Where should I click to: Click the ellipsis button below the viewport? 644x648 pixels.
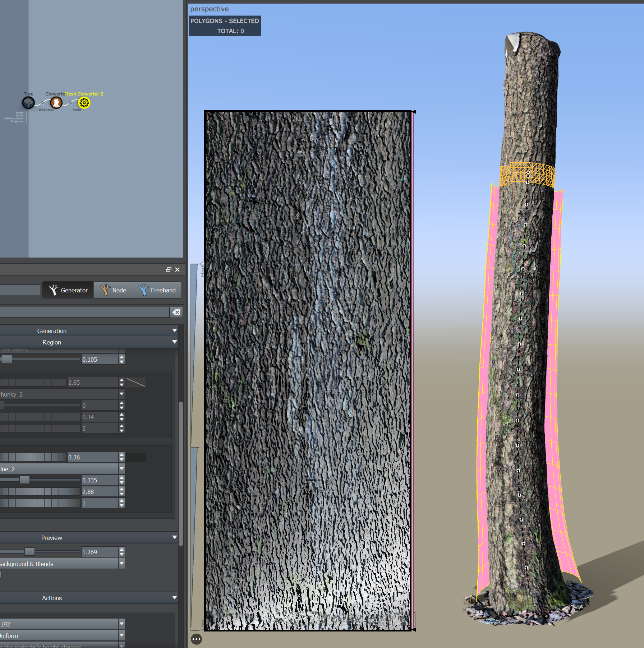(x=196, y=639)
